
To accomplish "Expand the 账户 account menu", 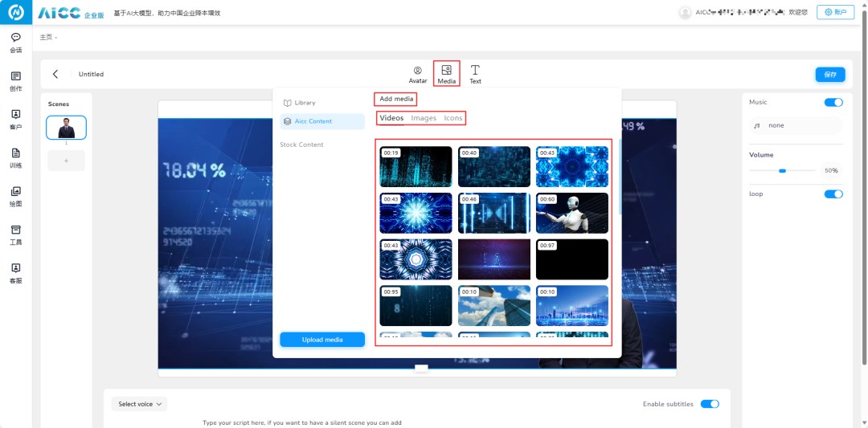I will click(x=835, y=12).
